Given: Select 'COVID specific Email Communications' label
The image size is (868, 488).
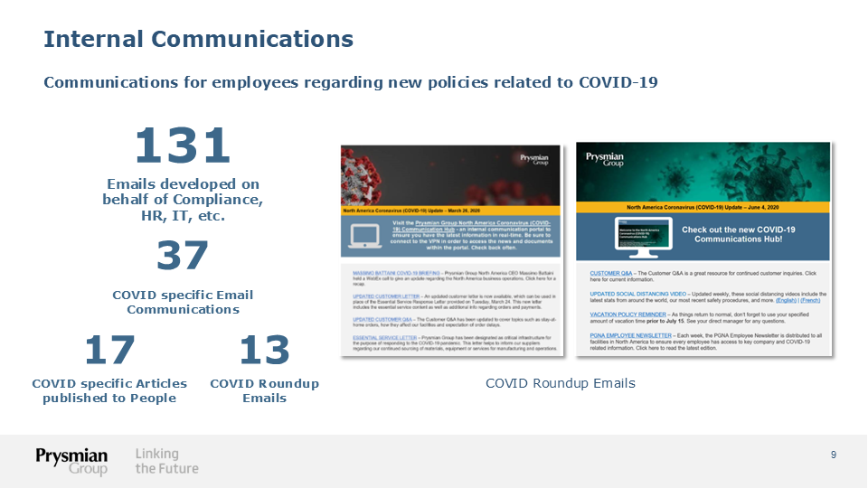Looking at the screenshot, I should coord(183,302).
